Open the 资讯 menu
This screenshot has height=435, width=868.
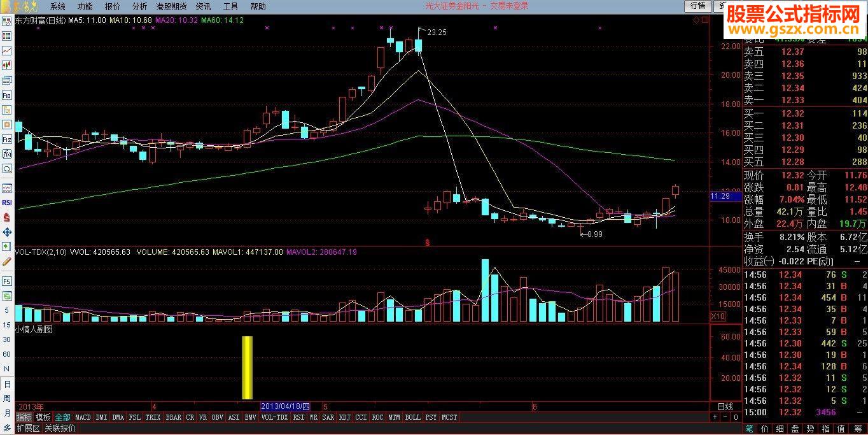(204, 6)
